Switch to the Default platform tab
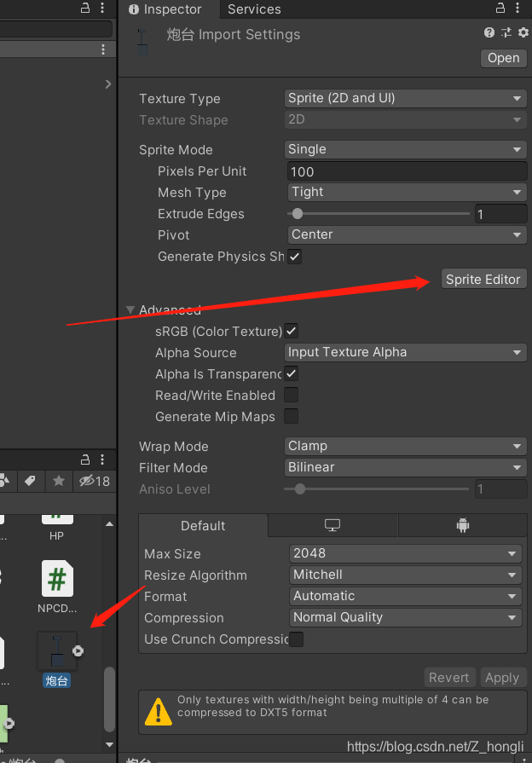 (203, 525)
